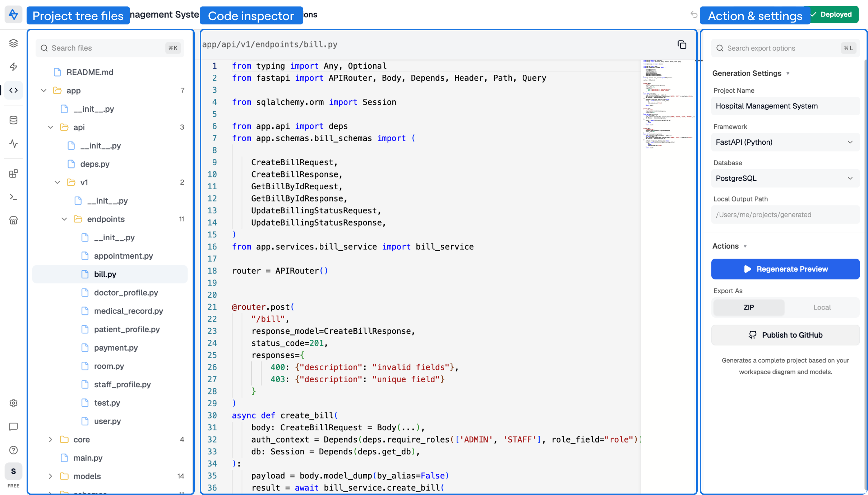Collapse the Actions section
868x495 pixels.
[729, 246]
